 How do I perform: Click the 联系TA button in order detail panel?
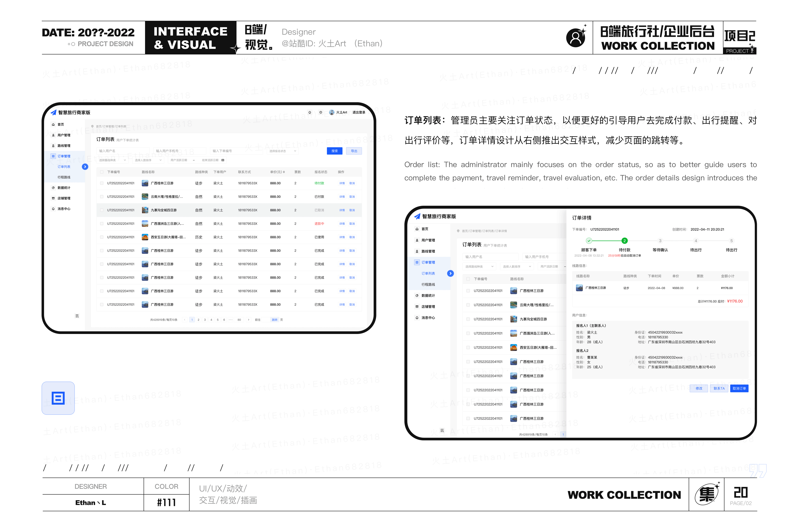coord(719,388)
